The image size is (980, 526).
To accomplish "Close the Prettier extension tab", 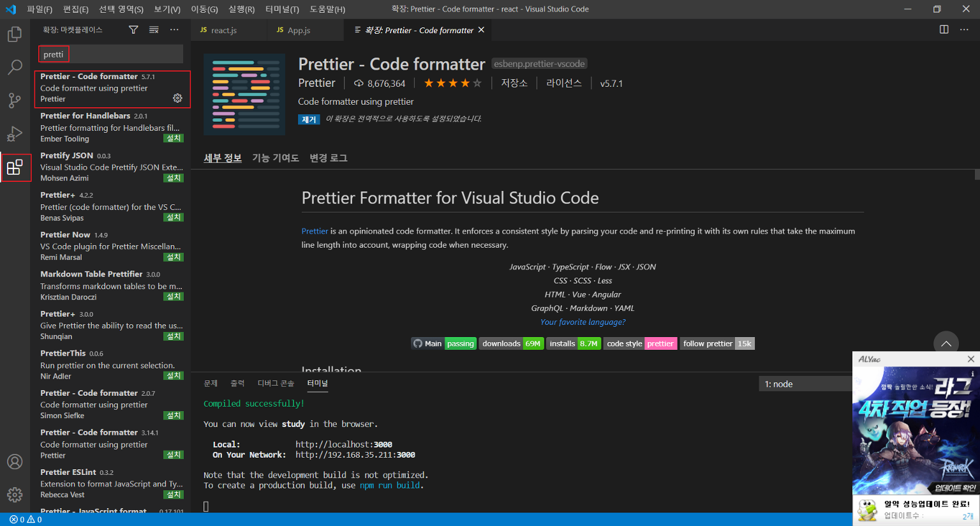I will click(481, 30).
